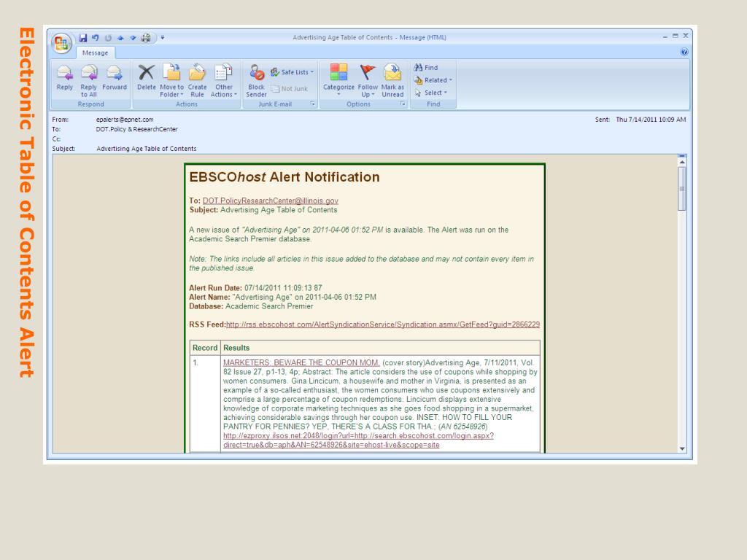747x560 pixels.
Task: Minimize the message window
Action: pyautogui.click(x=665, y=36)
